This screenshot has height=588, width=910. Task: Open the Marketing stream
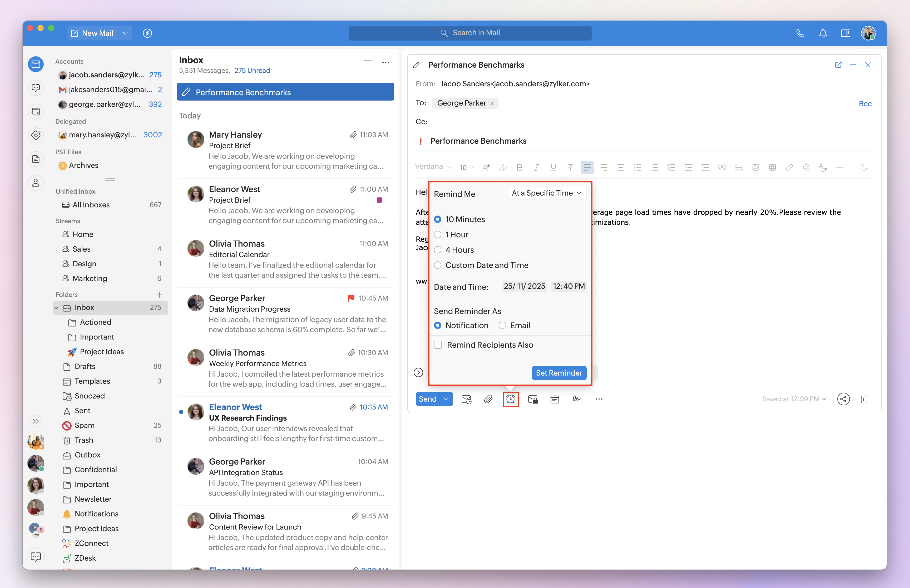(89, 278)
